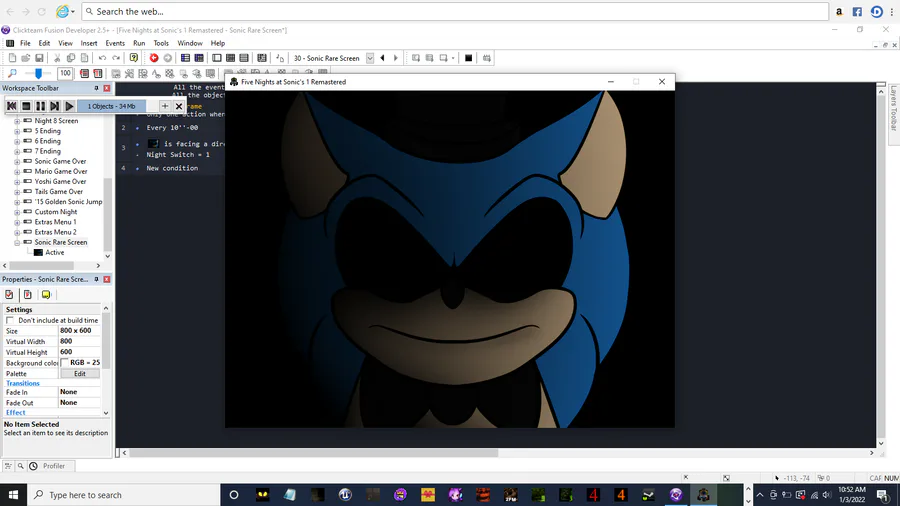Click the Profiler tab at bottom
The width and height of the screenshot is (900, 506).
[x=53, y=466]
